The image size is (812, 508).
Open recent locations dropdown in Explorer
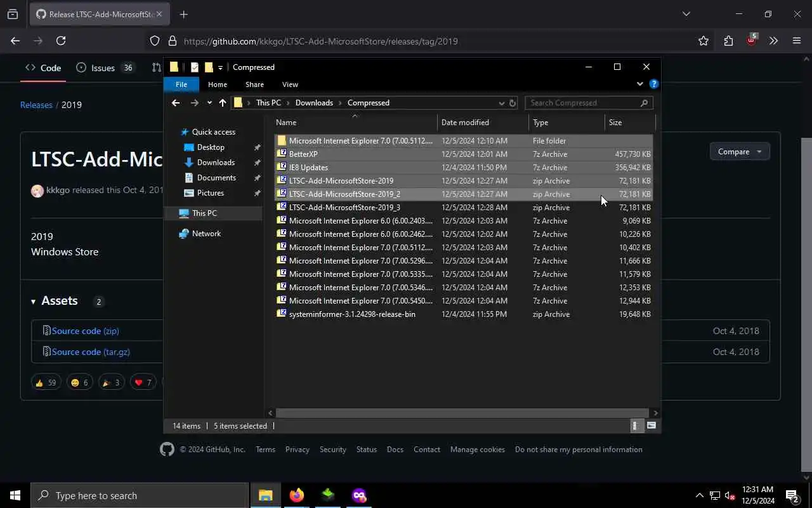(209, 103)
